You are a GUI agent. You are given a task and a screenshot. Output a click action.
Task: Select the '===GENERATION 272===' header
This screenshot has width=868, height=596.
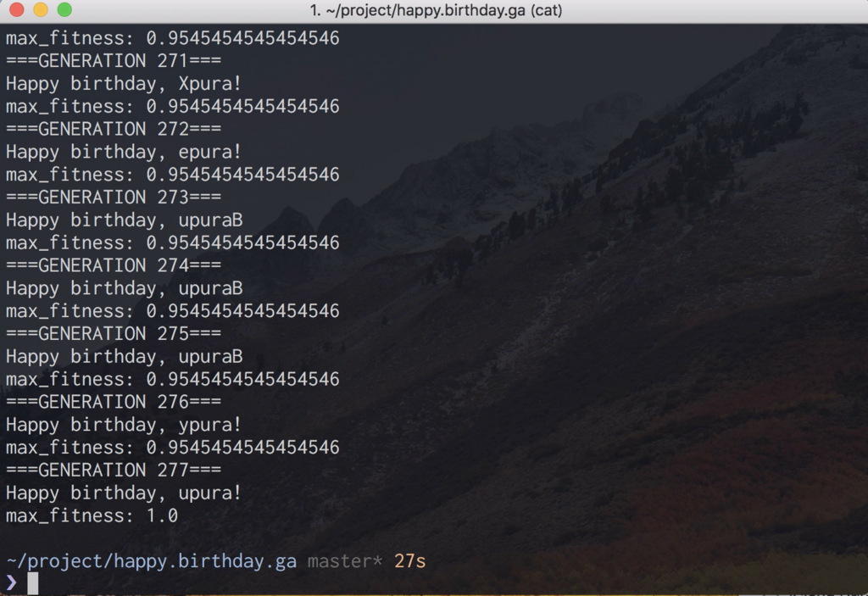[x=114, y=129]
